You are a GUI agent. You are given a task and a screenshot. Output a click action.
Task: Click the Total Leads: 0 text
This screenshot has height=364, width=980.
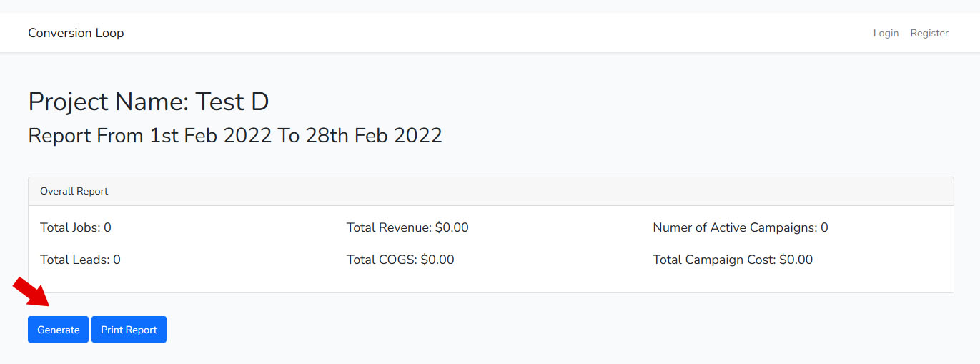click(80, 260)
